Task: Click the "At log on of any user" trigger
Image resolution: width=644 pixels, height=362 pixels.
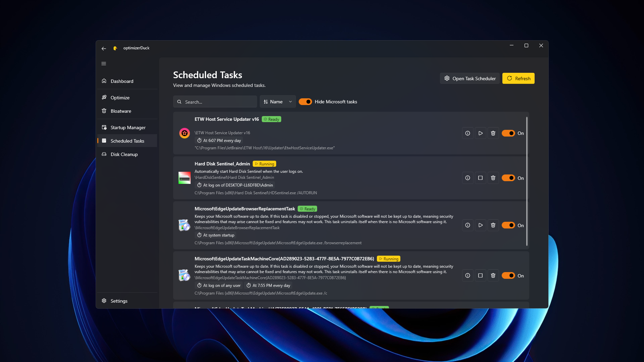Action: 219,286
